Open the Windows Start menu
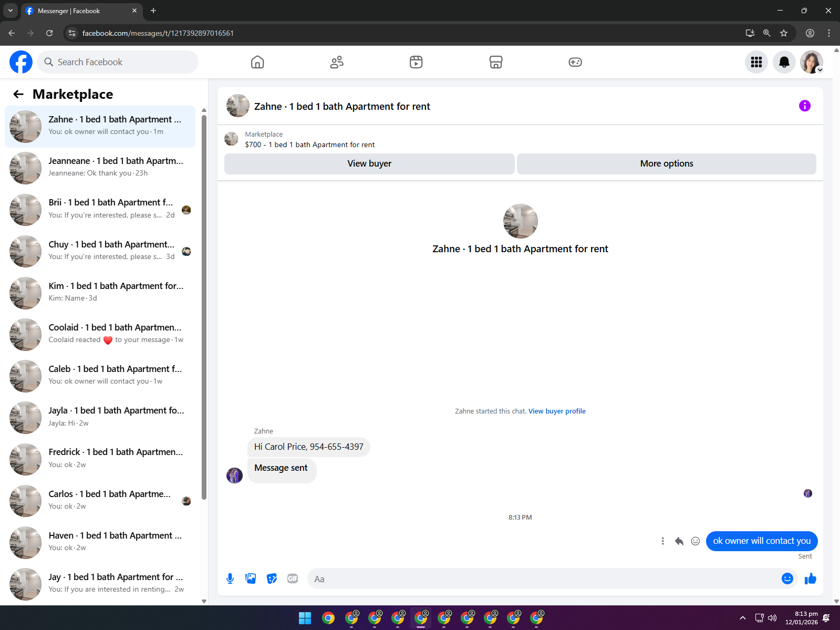 point(305,618)
